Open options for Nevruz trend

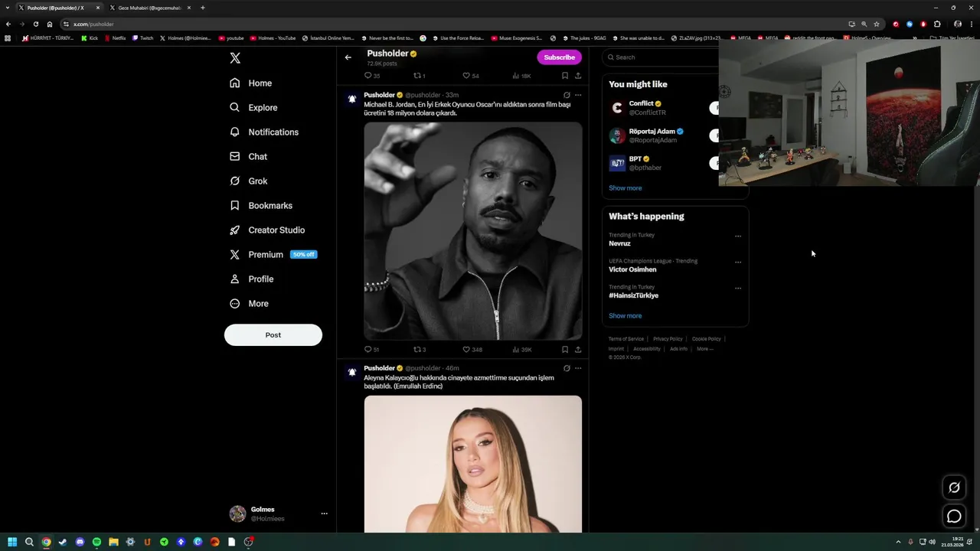click(738, 236)
